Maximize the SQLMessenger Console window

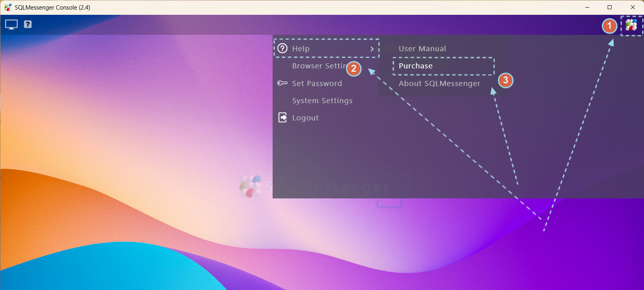(x=610, y=7)
